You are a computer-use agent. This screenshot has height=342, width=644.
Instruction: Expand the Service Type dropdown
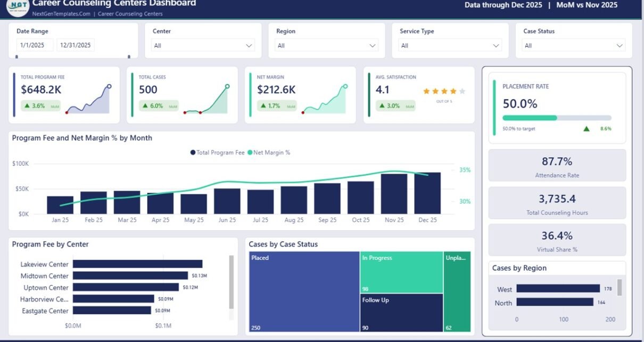point(450,46)
